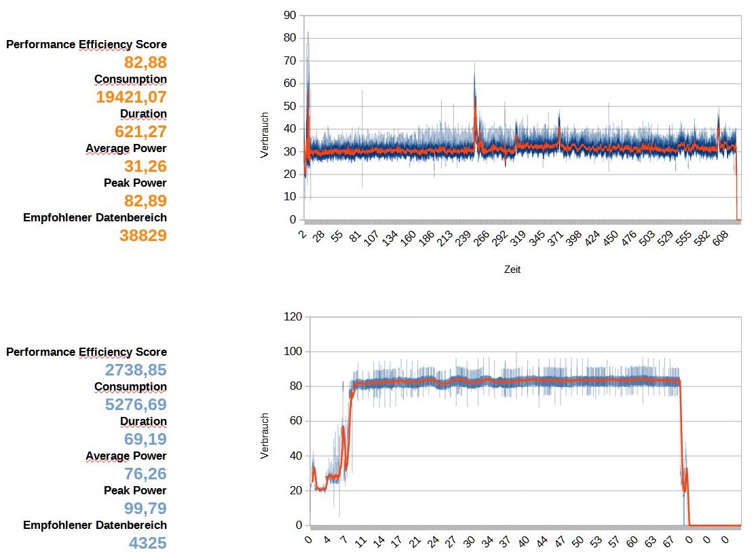756x552 pixels.
Task: Select Empfohlener Datenbereich label above 4325
Action: 95,525
